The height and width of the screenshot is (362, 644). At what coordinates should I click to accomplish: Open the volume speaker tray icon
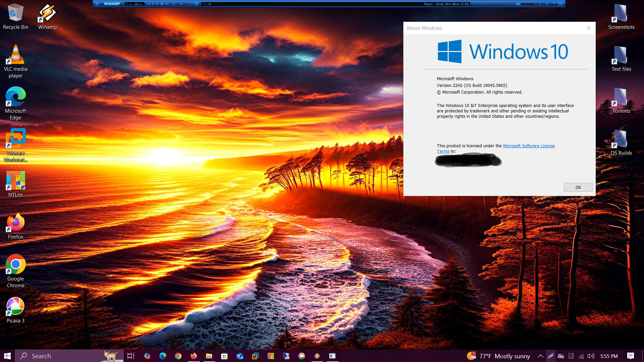[x=591, y=356]
